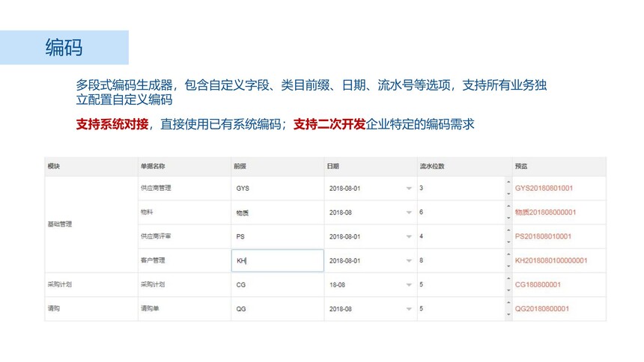Decrease 流水位数 stepper for 物料 row
The image size is (644, 362).
(508, 218)
